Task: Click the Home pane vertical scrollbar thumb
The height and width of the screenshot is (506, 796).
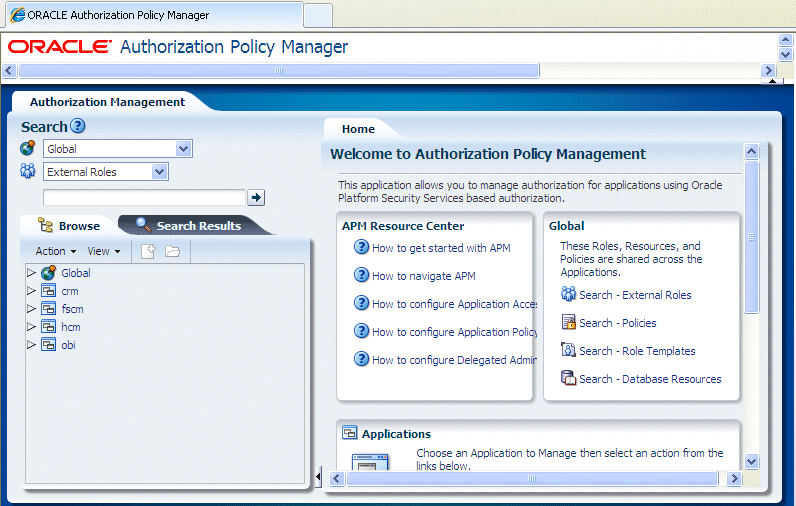Action: [751, 237]
